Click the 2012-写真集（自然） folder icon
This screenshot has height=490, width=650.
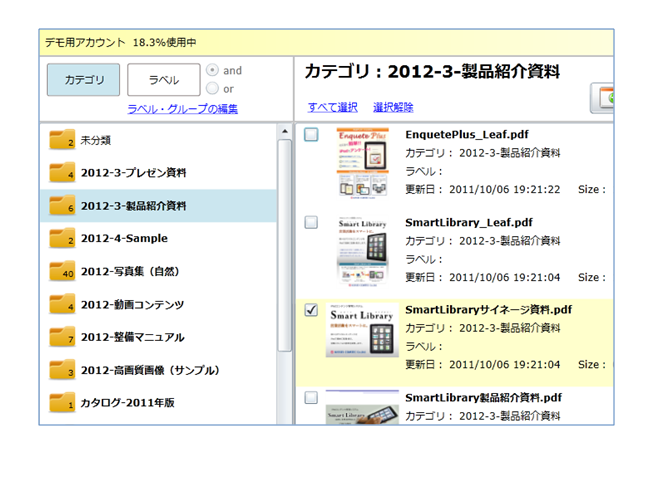pyautogui.click(x=62, y=271)
